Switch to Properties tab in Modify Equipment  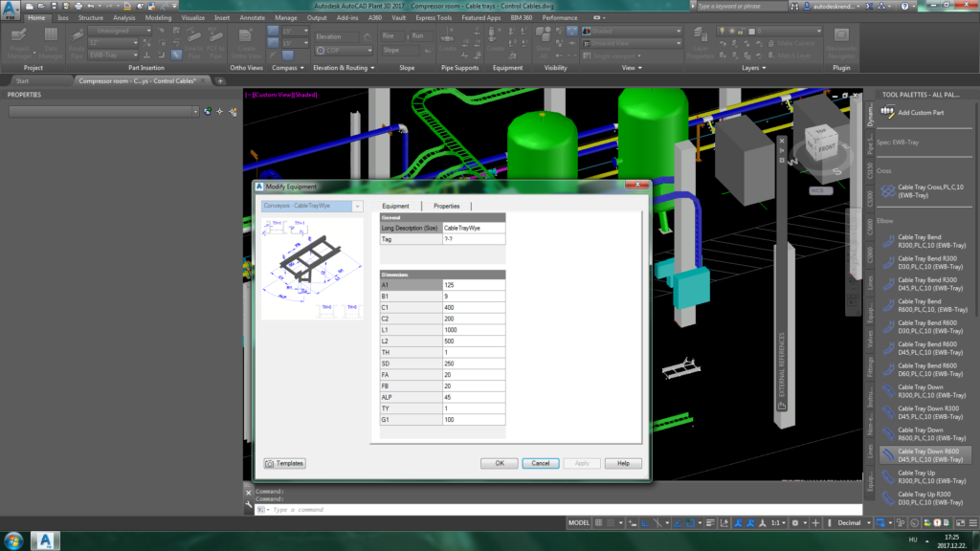click(x=446, y=206)
